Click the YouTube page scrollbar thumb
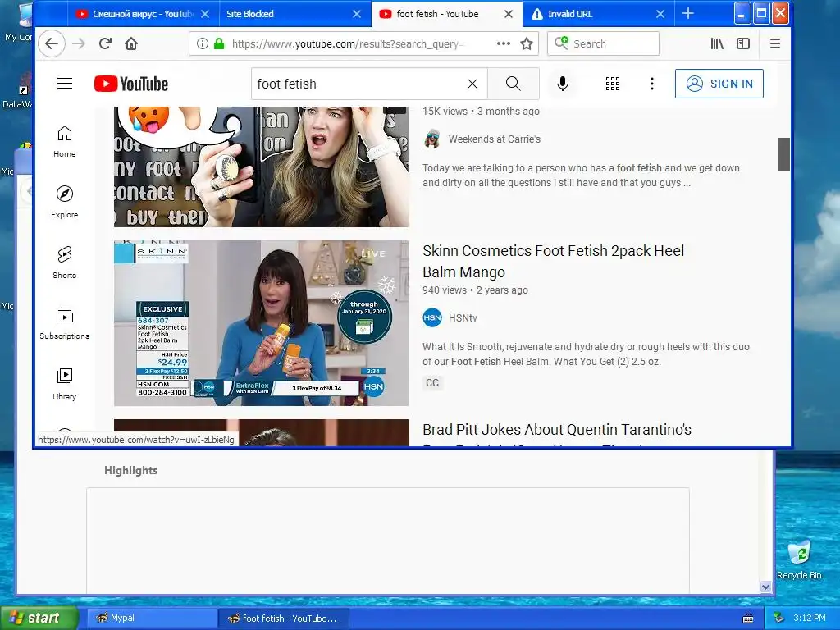Image resolution: width=840 pixels, height=630 pixels. [x=783, y=154]
